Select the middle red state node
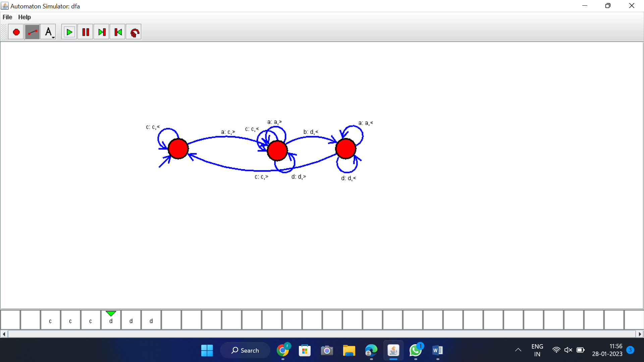644x362 pixels. click(x=277, y=150)
